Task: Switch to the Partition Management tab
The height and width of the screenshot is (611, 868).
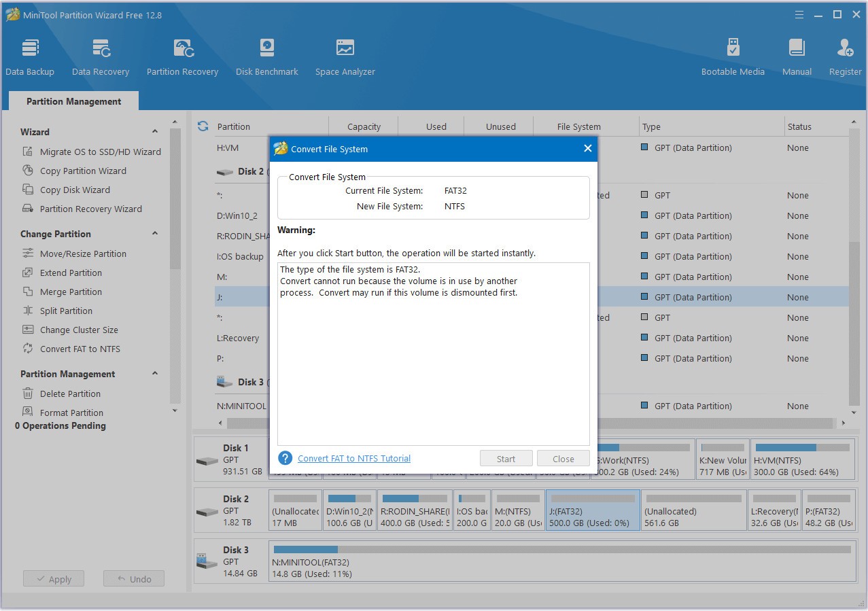Action: pyautogui.click(x=73, y=101)
